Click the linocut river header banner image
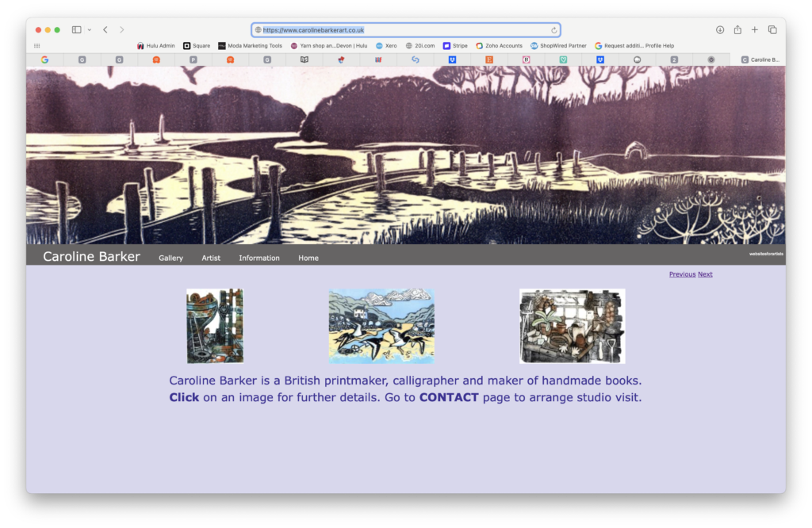Screen dimensions: 812x528 406,155
